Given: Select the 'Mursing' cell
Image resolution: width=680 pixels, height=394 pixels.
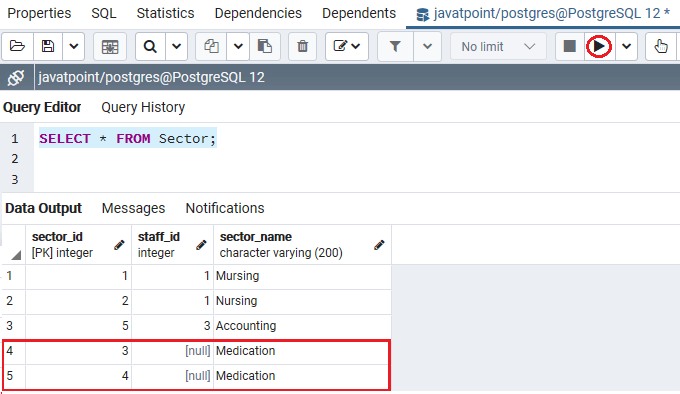Looking at the screenshot, I should coord(302,276).
